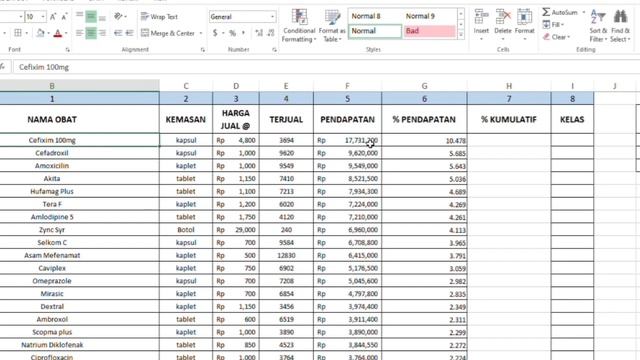Click the formula bar showing Cefixim 100mg
The image size is (640, 360).
click(x=327, y=67)
